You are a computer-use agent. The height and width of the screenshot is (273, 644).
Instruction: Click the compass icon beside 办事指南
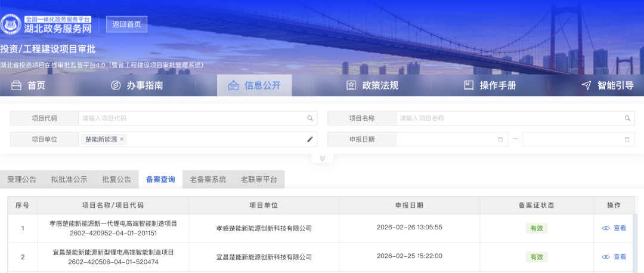pyautogui.click(x=116, y=85)
